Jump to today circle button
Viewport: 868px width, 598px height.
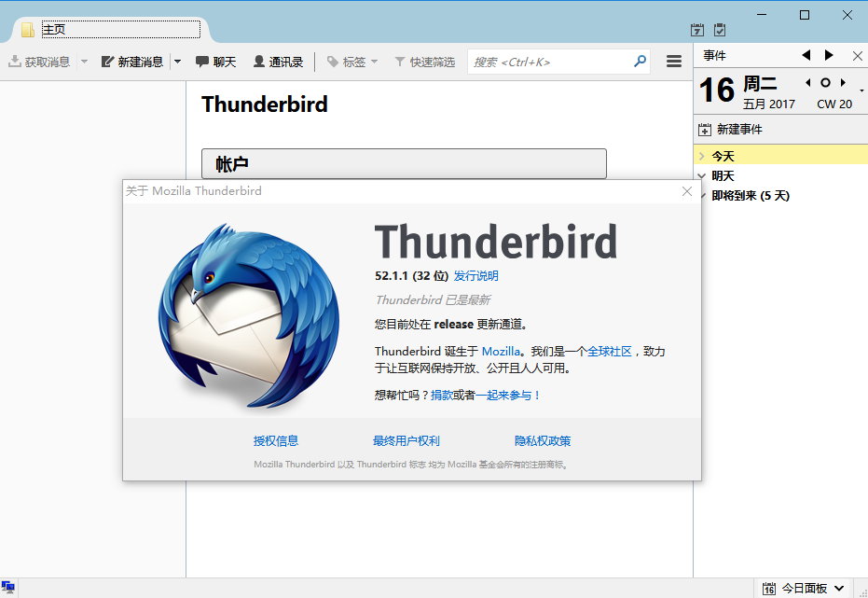pyautogui.click(x=825, y=82)
